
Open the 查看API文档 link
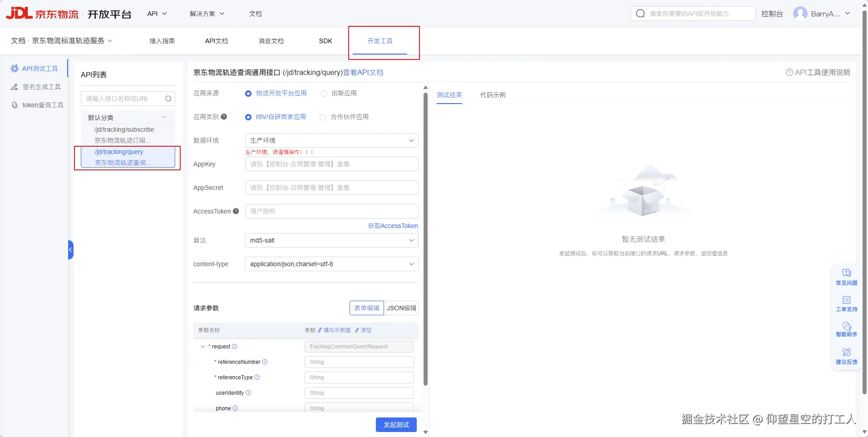pos(363,73)
